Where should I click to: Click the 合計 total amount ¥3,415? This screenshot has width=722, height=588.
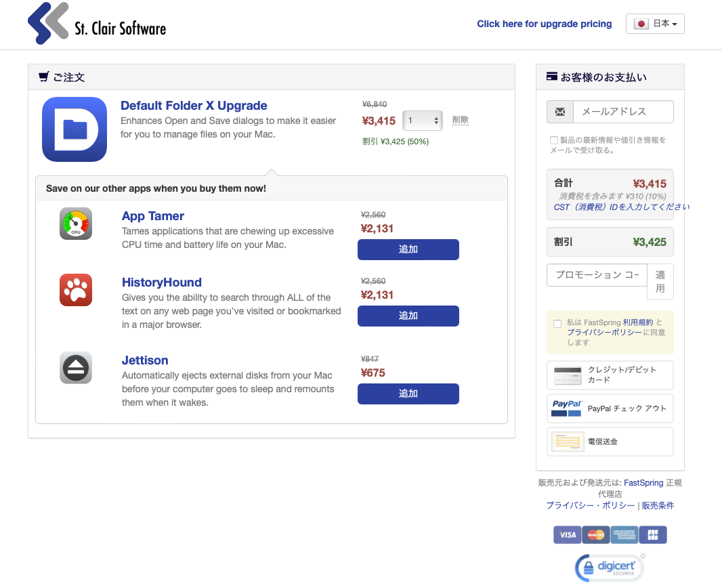click(x=650, y=184)
